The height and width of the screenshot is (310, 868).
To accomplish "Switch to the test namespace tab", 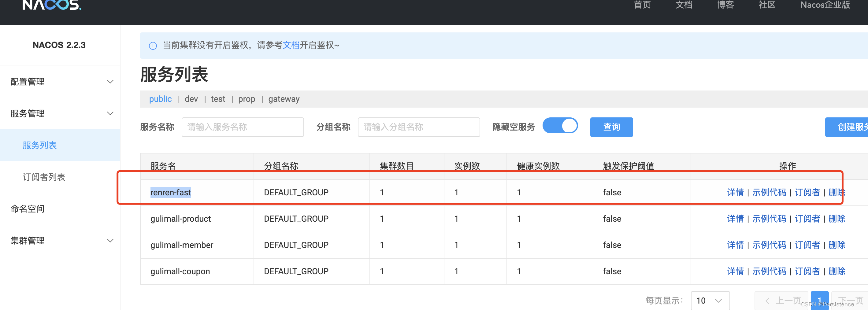I will pyautogui.click(x=218, y=99).
